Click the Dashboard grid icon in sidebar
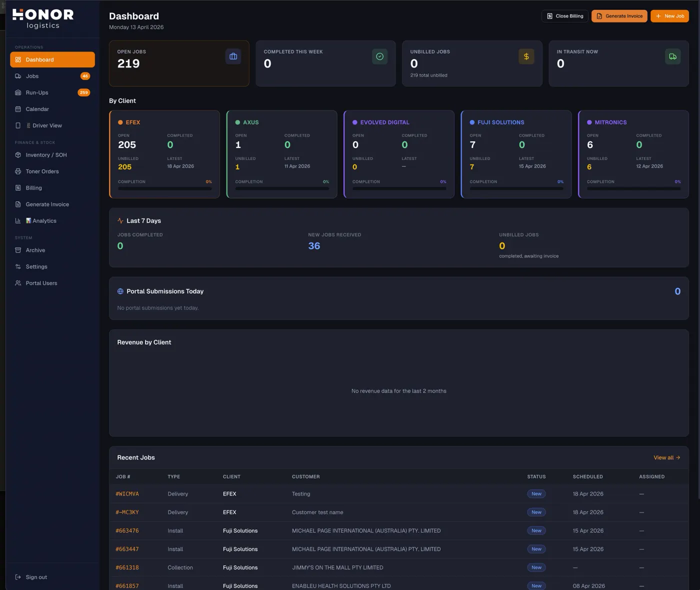This screenshot has width=700, height=590. (x=18, y=59)
